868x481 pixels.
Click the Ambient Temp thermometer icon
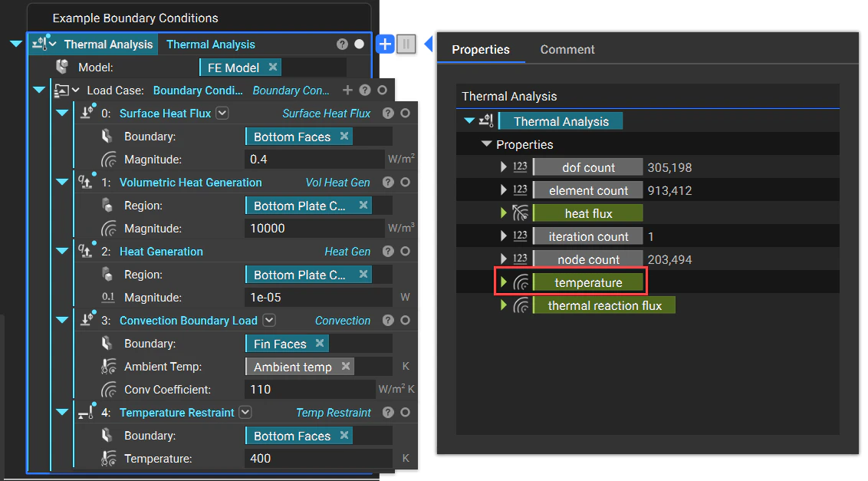click(x=108, y=366)
